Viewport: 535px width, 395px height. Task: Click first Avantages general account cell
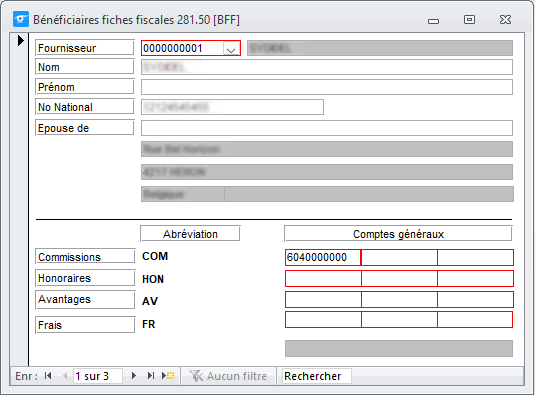click(x=323, y=299)
